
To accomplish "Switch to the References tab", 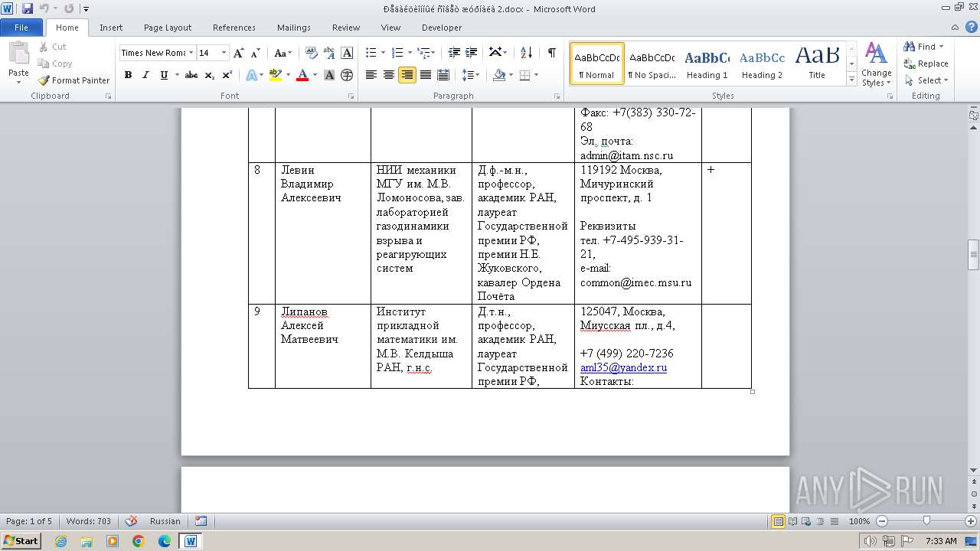I will click(x=234, y=28).
